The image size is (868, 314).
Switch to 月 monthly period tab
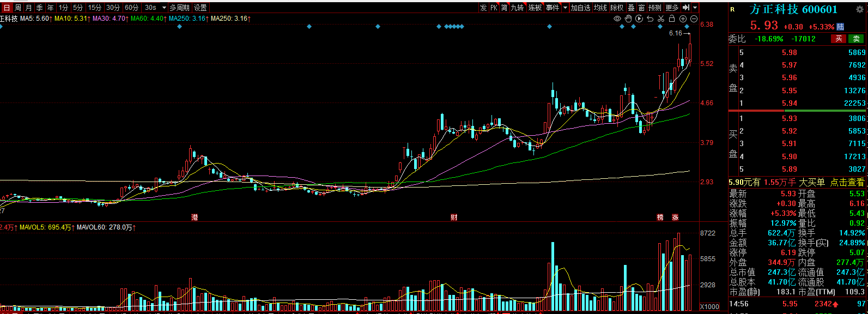pyautogui.click(x=29, y=8)
